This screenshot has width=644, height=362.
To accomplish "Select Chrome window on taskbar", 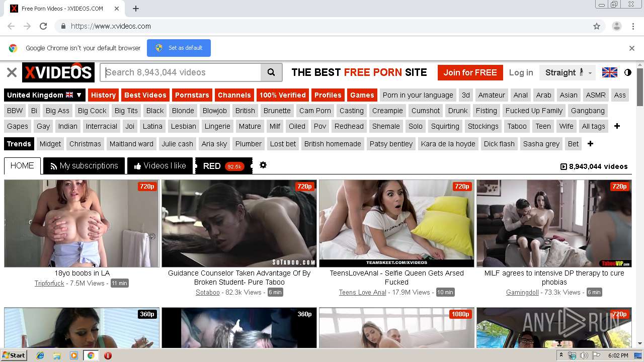I will [x=91, y=355].
